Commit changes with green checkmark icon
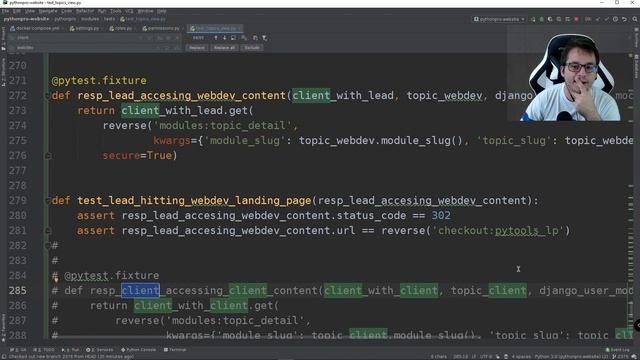The image size is (640, 360). pos(607,19)
